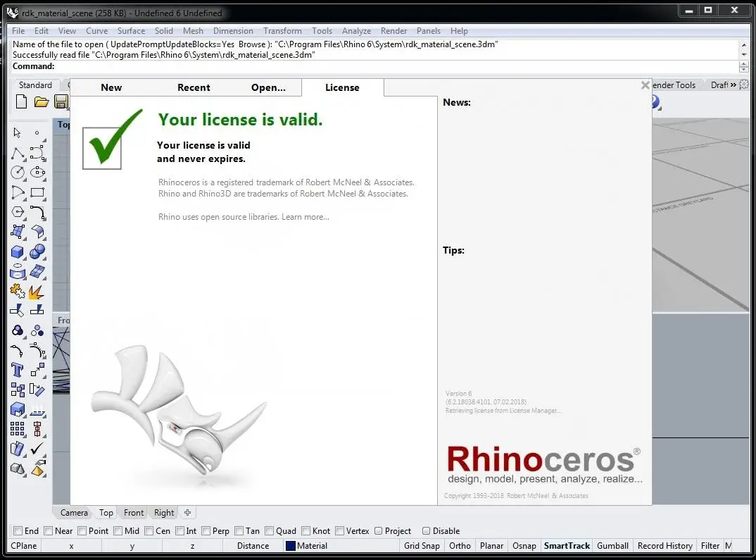The image size is (756, 560).
Task: Add a new viewport tab with plus
Action: 187,513
